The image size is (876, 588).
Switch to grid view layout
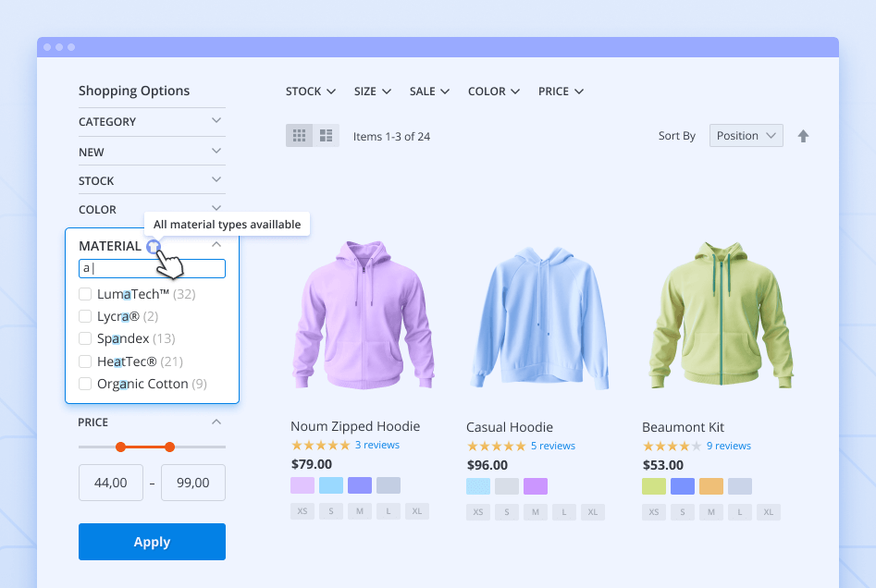(299, 136)
